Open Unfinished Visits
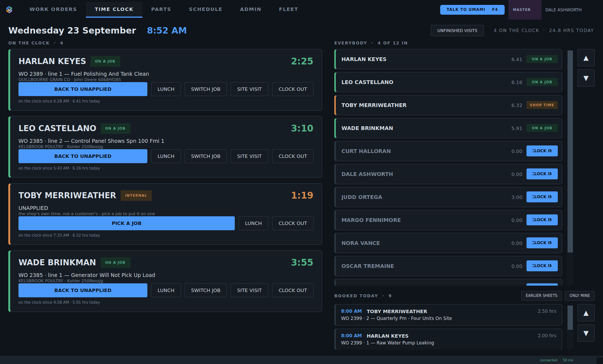The image size is (603, 364). point(457,31)
